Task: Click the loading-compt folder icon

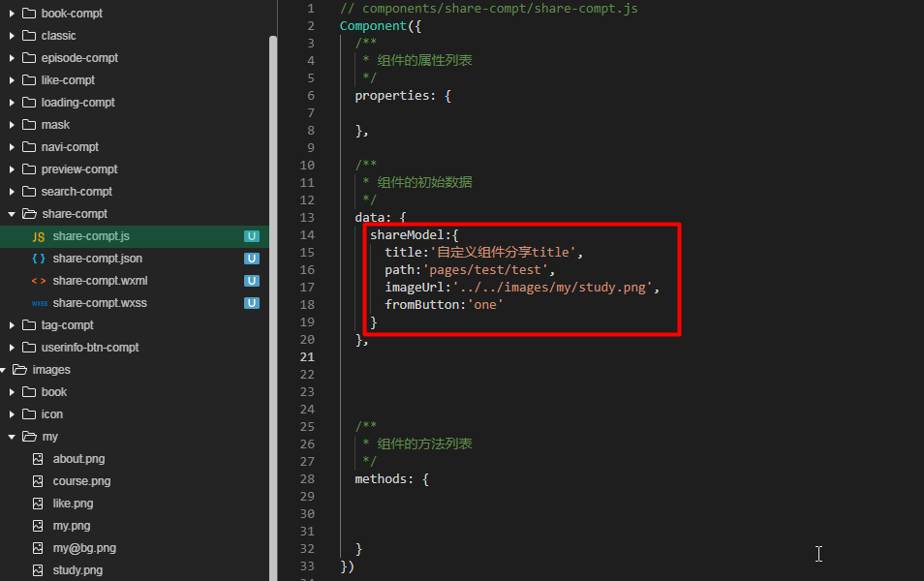Action: point(29,103)
